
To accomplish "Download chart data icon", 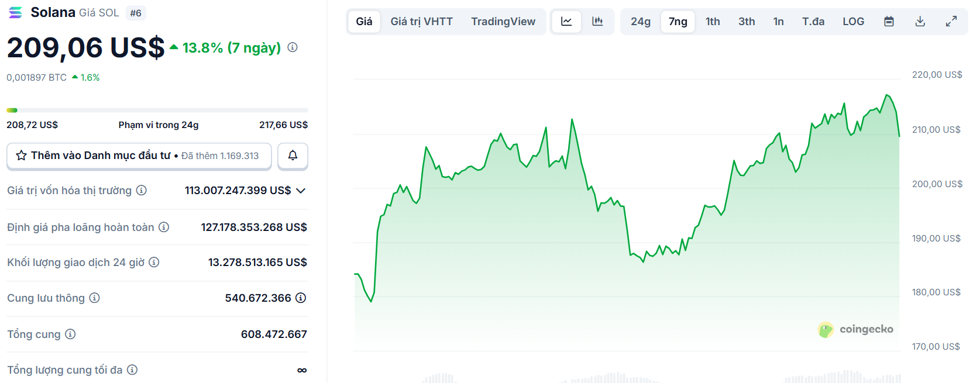I will tap(920, 22).
